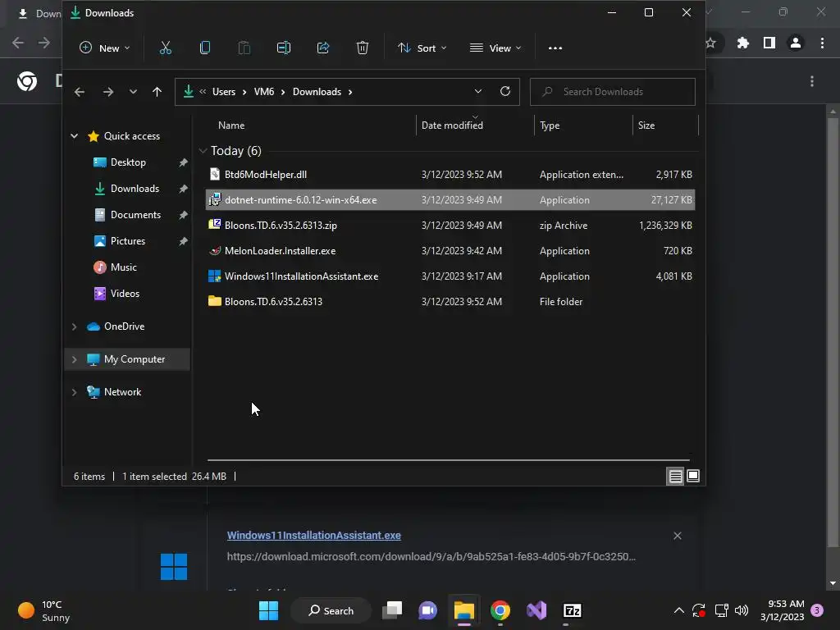Click the taskbar Search box
Viewport: 840px width, 630px height.
(331, 610)
